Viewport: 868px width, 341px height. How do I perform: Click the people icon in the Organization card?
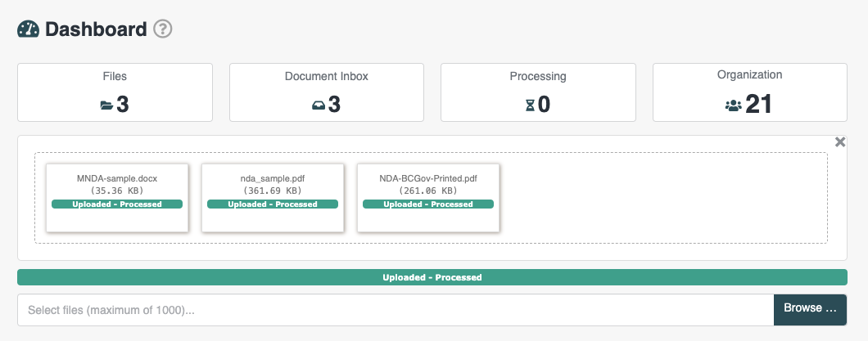coord(732,105)
